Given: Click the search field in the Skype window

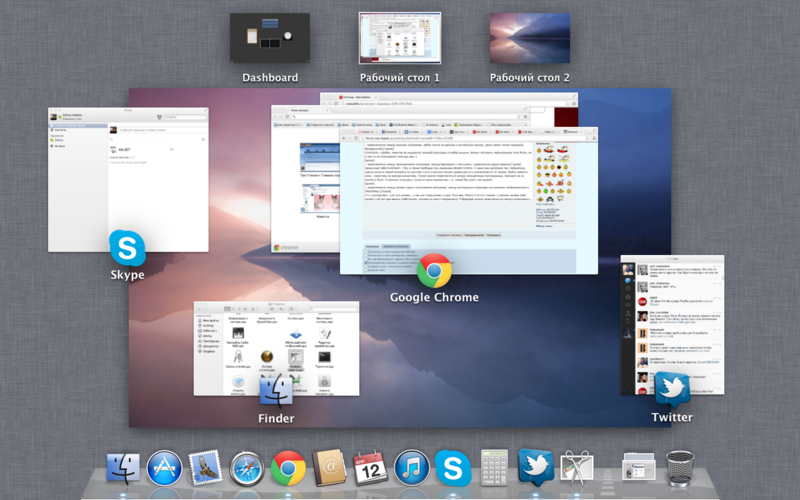Looking at the screenshot, I should tap(185, 117).
